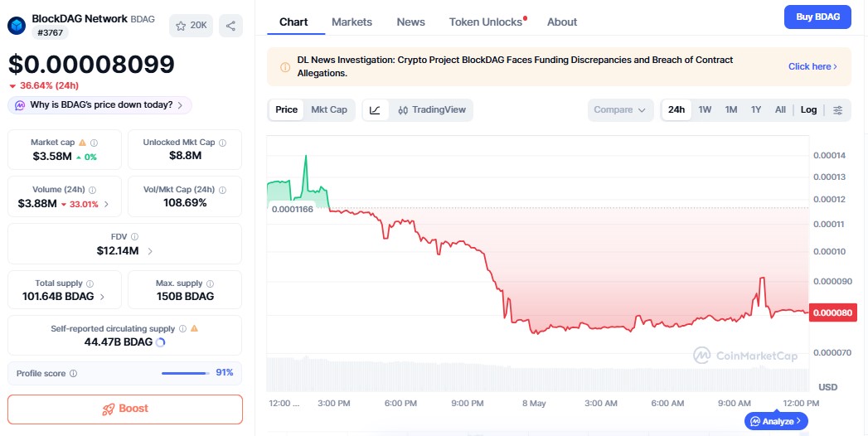
Task: Switch chart to Mkt Cap mode
Action: pos(329,109)
